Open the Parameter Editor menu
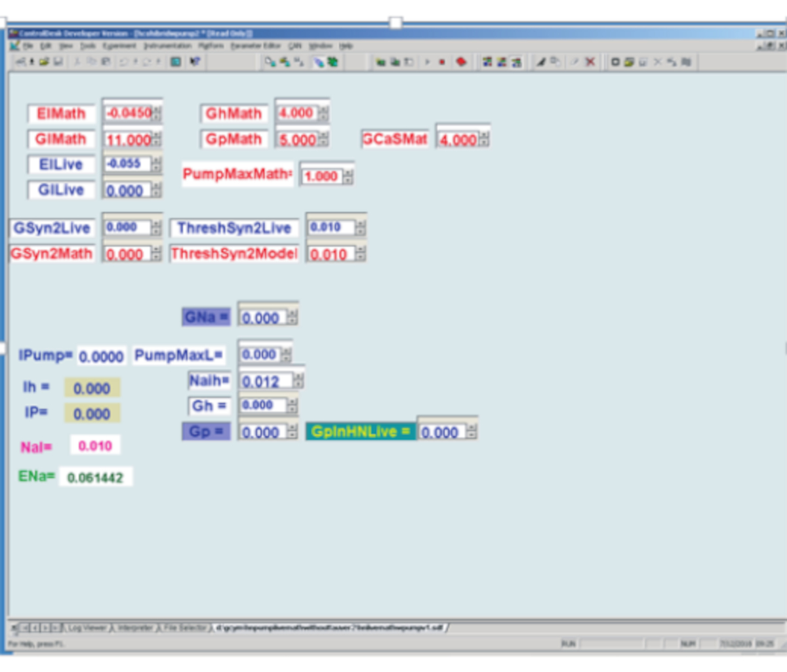 pyautogui.click(x=256, y=46)
